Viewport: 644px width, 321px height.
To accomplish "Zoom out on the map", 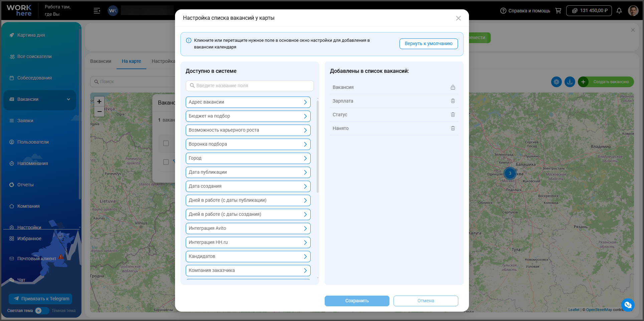I will pos(99,112).
